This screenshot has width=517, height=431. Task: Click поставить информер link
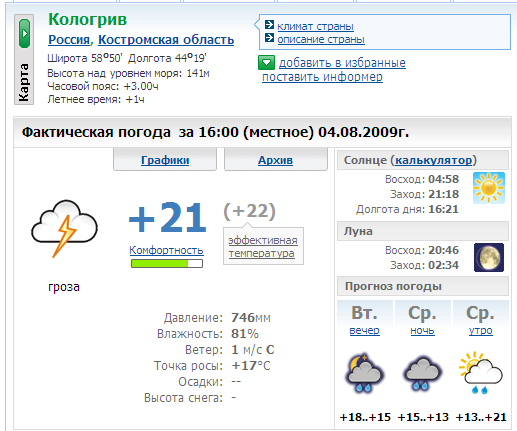coord(322,77)
